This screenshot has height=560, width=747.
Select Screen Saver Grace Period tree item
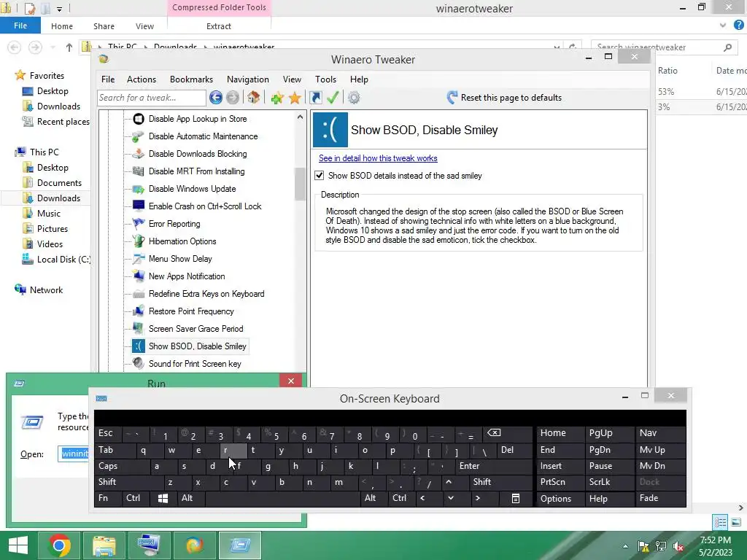(x=196, y=329)
